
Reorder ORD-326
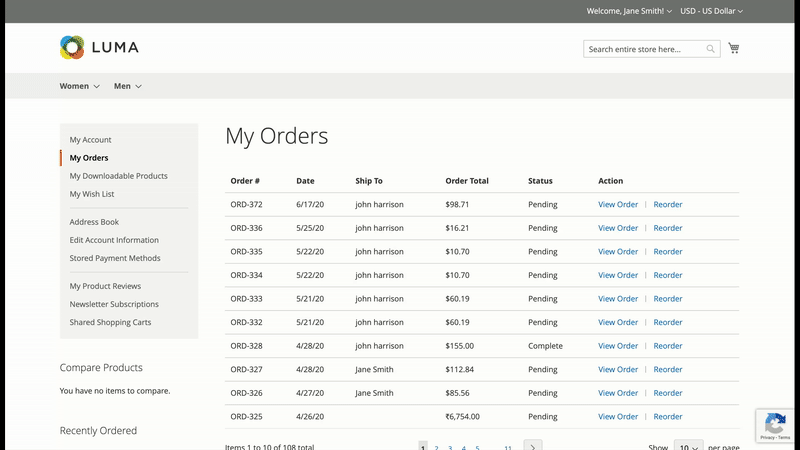click(667, 392)
